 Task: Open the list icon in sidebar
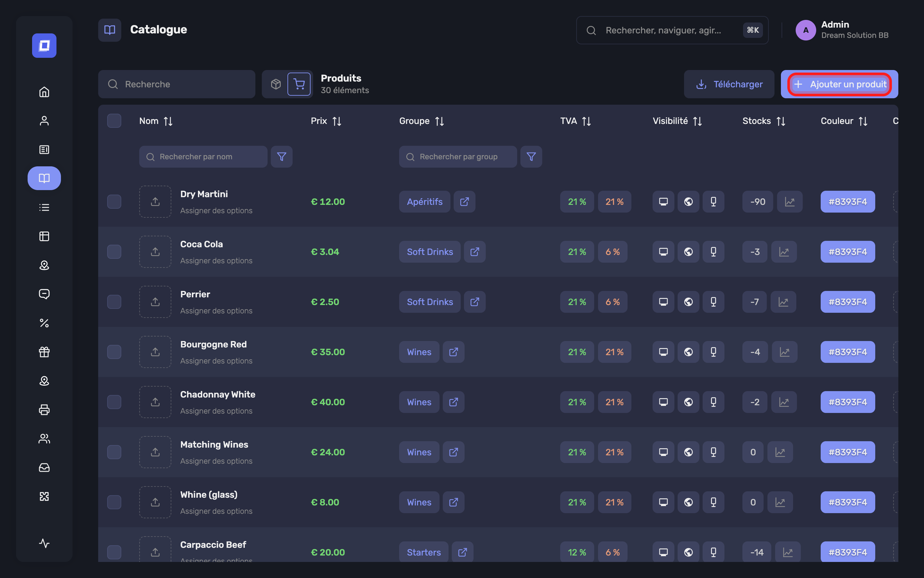click(44, 207)
